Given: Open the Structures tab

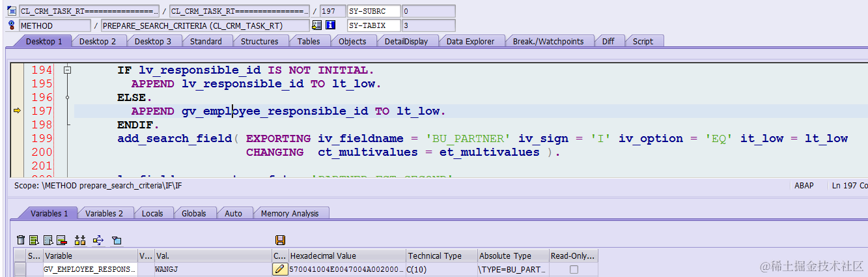Looking at the screenshot, I should 259,41.
